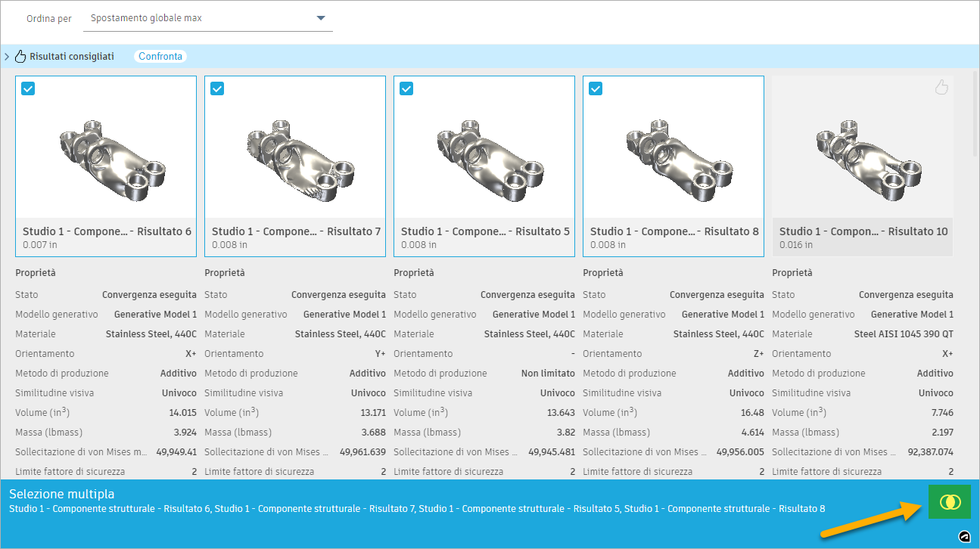This screenshot has width=980, height=549.
Task: Click the expand chevron before Risultati consigliati
Action: click(x=8, y=56)
